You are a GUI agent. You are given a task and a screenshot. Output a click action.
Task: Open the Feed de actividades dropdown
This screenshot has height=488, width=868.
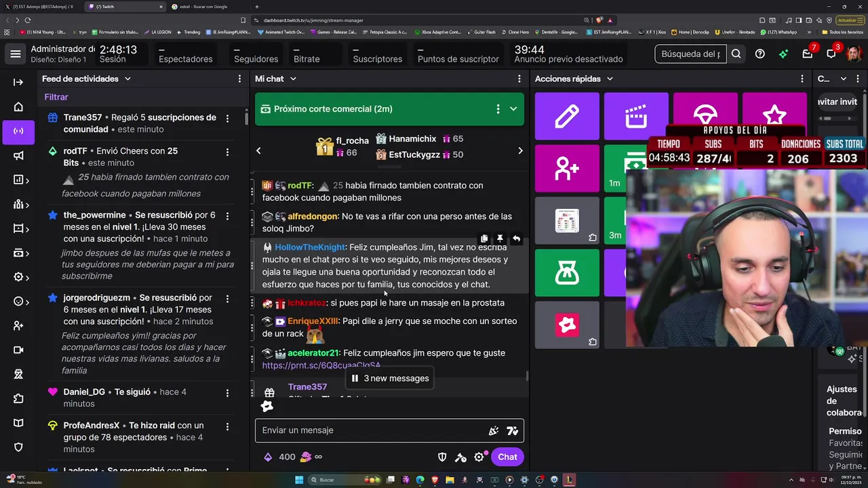point(127,79)
